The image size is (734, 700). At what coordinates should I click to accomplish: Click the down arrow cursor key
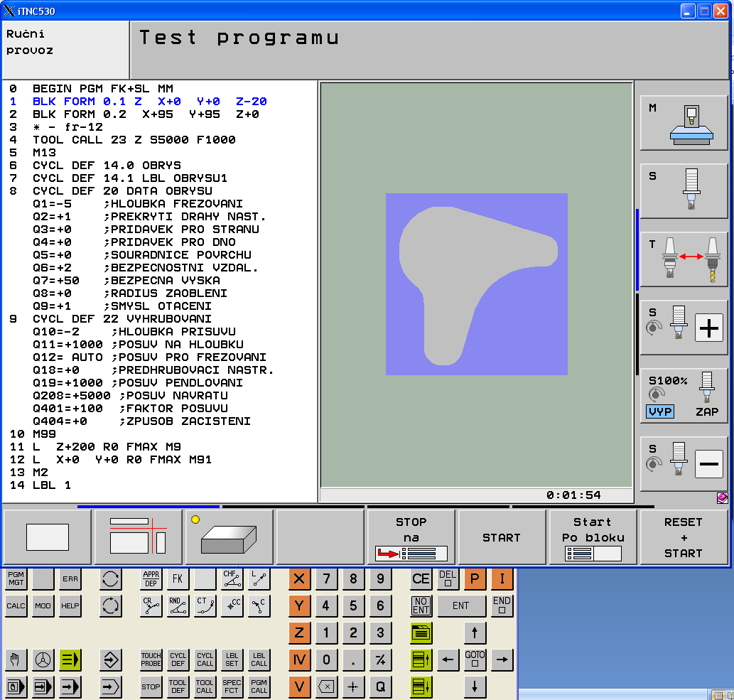coord(475,687)
